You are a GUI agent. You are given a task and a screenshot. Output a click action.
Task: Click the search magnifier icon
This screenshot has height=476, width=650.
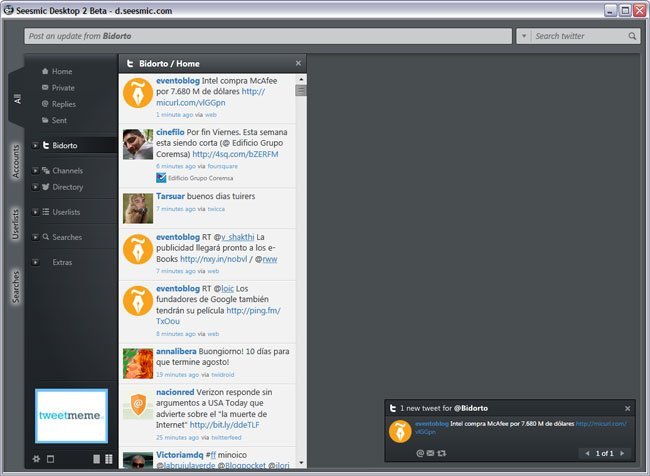632,36
